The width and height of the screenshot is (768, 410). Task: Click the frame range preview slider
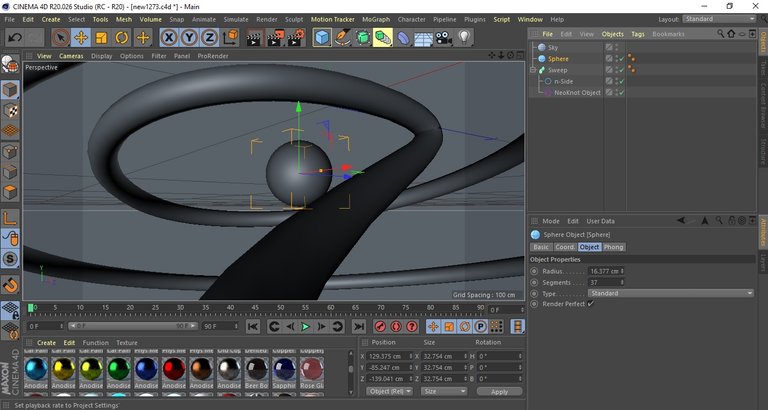133,326
